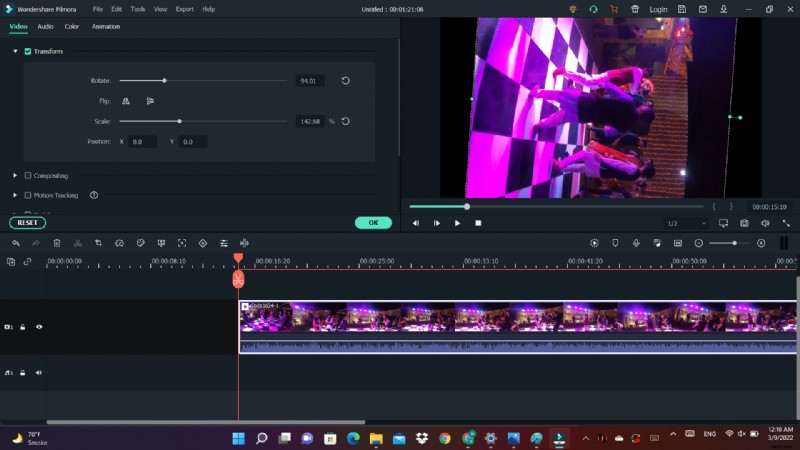Click the Scale slider handle
The width and height of the screenshot is (800, 450).
[x=179, y=121]
